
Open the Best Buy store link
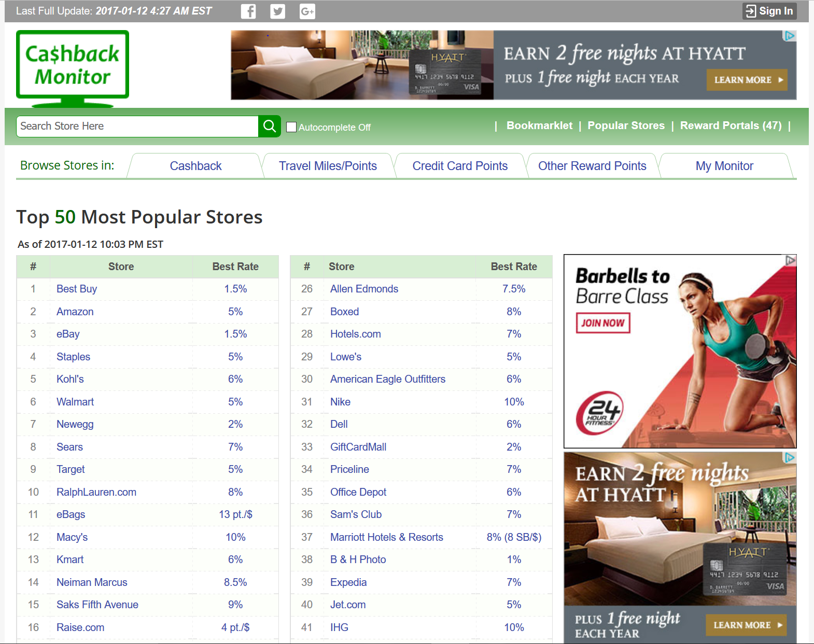[77, 289]
